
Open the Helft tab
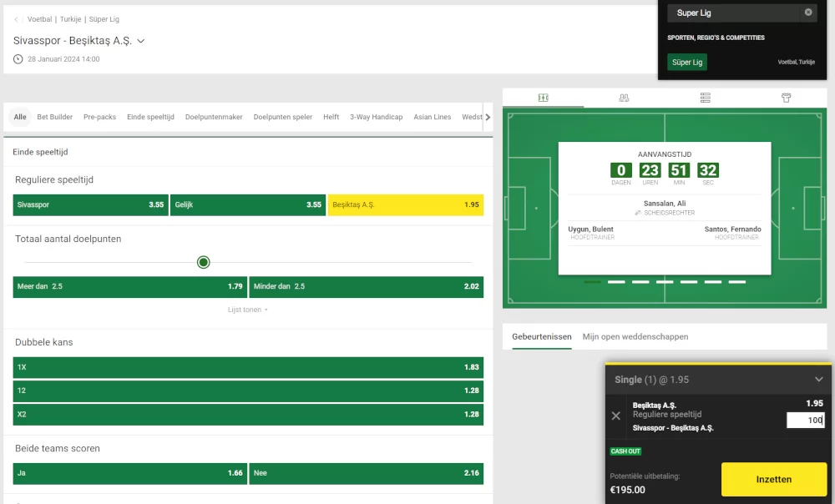[331, 117]
